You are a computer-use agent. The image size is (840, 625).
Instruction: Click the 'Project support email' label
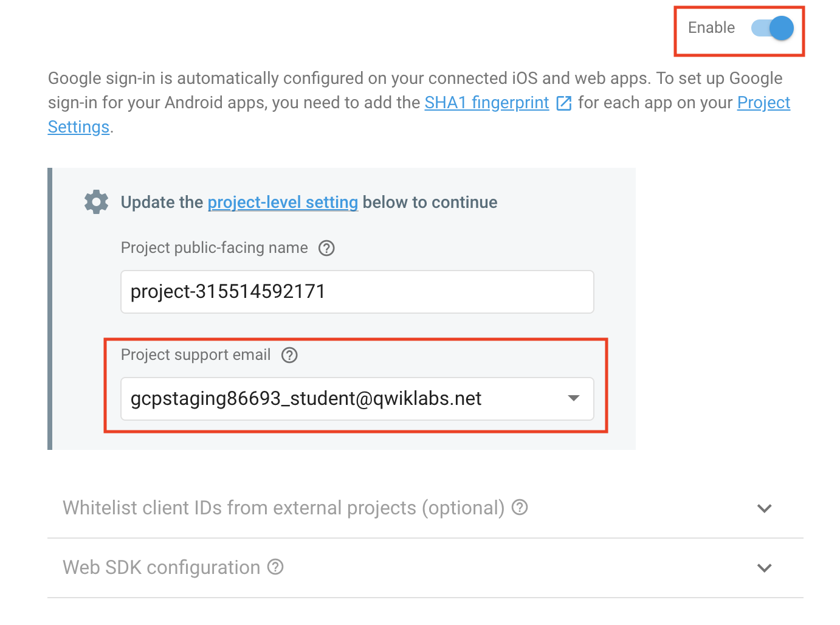point(196,355)
